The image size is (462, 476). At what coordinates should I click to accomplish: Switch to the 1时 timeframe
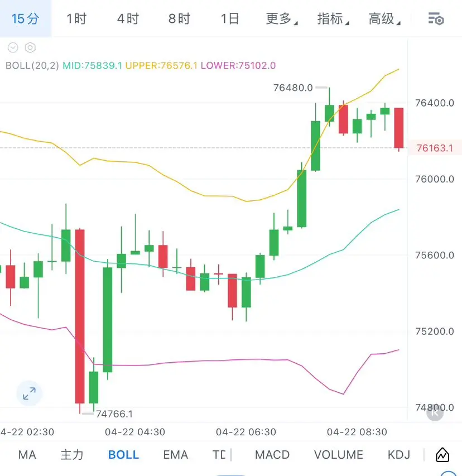click(x=76, y=19)
